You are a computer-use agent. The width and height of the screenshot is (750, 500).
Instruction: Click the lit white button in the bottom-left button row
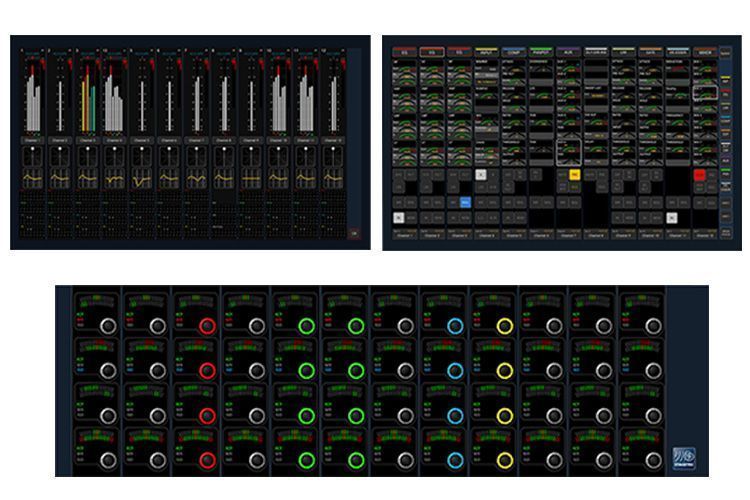pyautogui.click(x=398, y=218)
